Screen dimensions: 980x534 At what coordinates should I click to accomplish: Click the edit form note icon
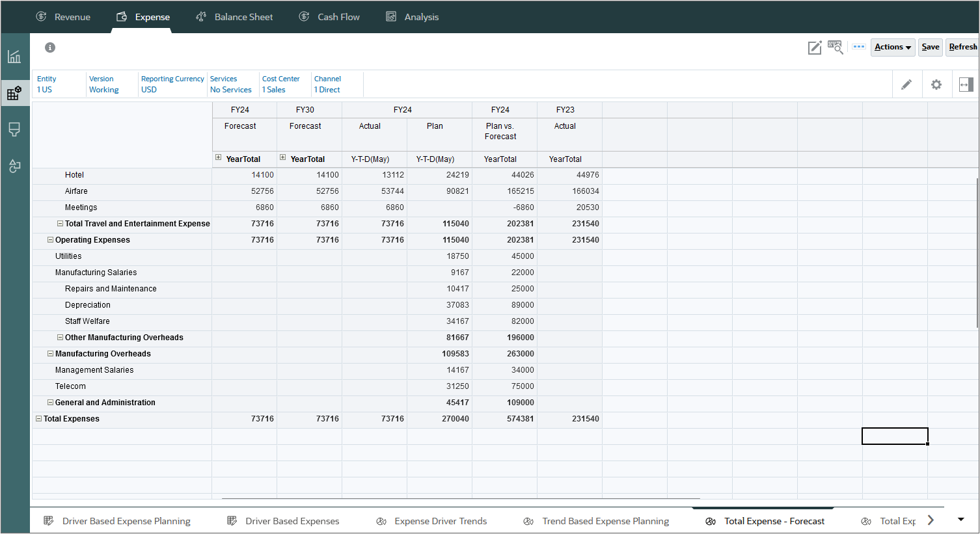coord(815,47)
